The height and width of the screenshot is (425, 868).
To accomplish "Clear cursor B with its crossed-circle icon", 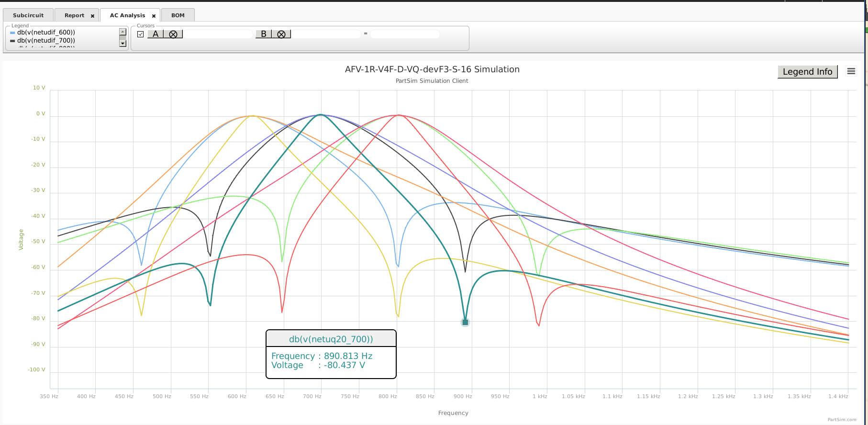I will 281,34.
